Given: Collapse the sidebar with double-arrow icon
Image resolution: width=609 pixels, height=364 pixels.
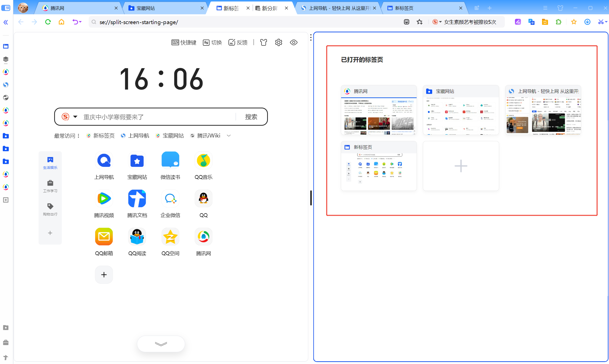Looking at the screenshot, I should pyautogui.click(x=6, y=22).
